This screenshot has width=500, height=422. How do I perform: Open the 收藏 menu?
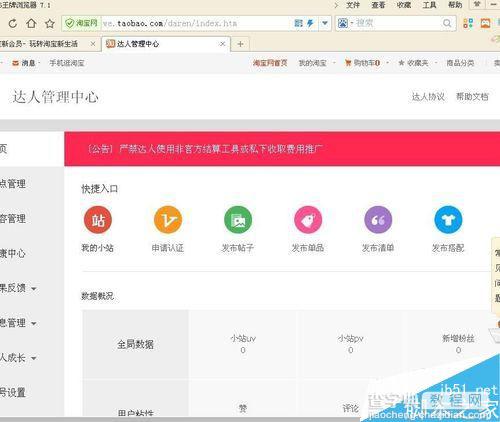(404, 5)
